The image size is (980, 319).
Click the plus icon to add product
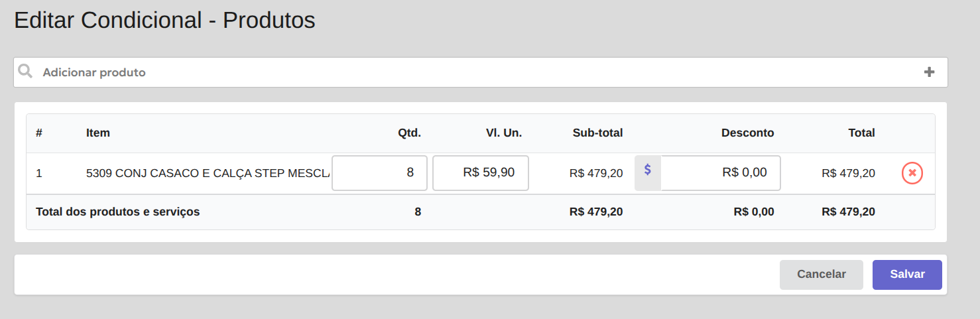pyautogui.click(x=929, y=72)
